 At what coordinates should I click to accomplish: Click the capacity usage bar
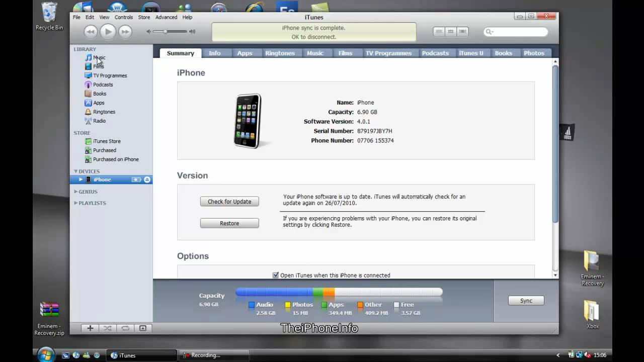coord(339,292)
